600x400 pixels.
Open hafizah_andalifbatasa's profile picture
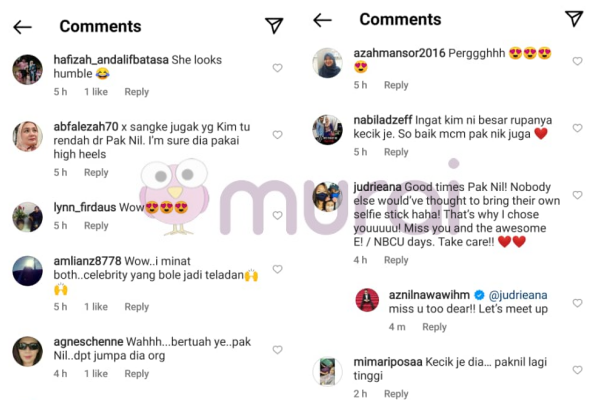tap(28, 70)
